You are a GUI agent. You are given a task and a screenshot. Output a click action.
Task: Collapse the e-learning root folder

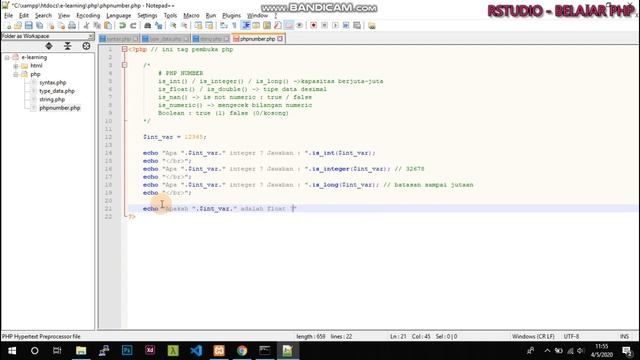tap(7, 58)
